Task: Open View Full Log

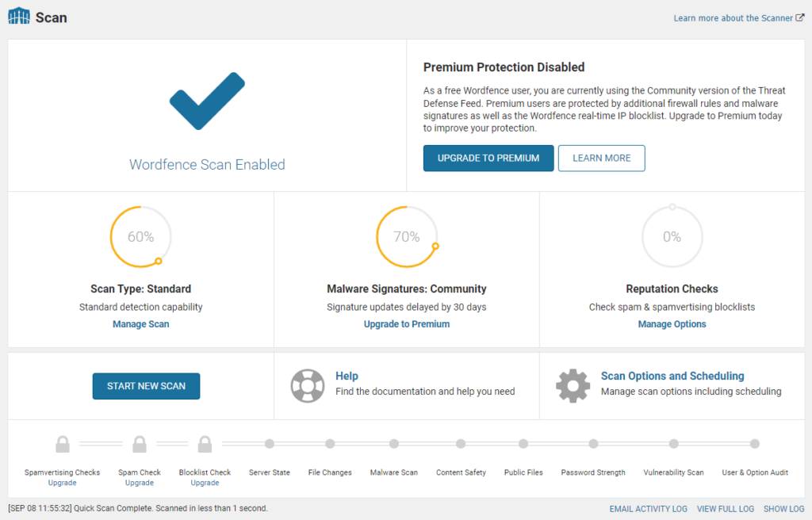Action: point(726,509)
